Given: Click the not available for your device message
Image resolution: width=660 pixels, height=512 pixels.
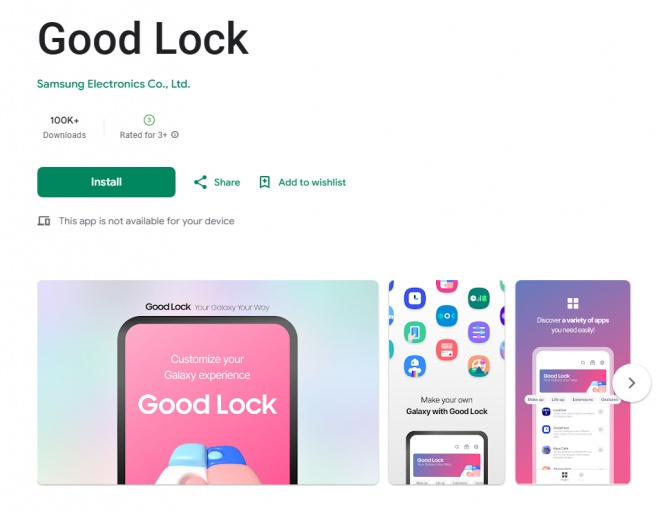Looking at the screenshot, I should [146, 221].
